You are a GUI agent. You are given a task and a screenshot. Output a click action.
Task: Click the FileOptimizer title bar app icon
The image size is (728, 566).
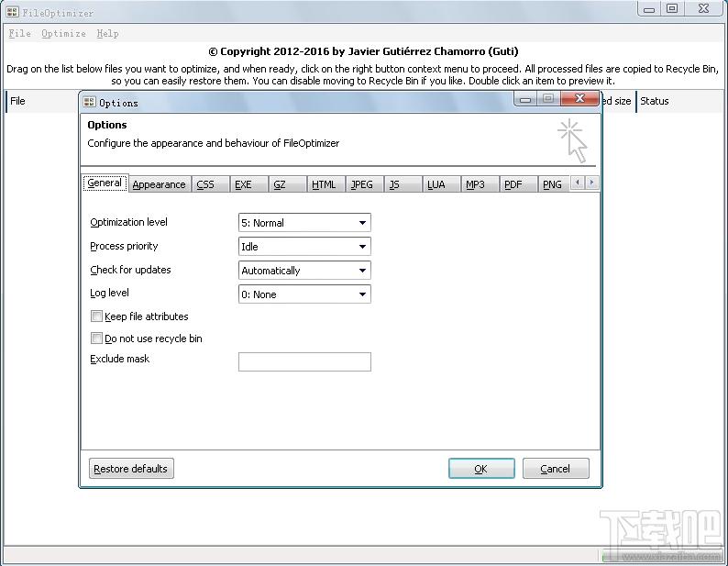point(12,12)
